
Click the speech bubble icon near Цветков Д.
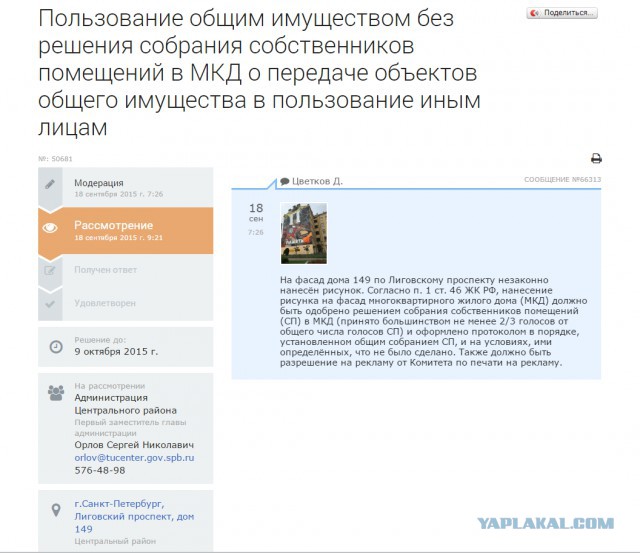tap(284, 181)
